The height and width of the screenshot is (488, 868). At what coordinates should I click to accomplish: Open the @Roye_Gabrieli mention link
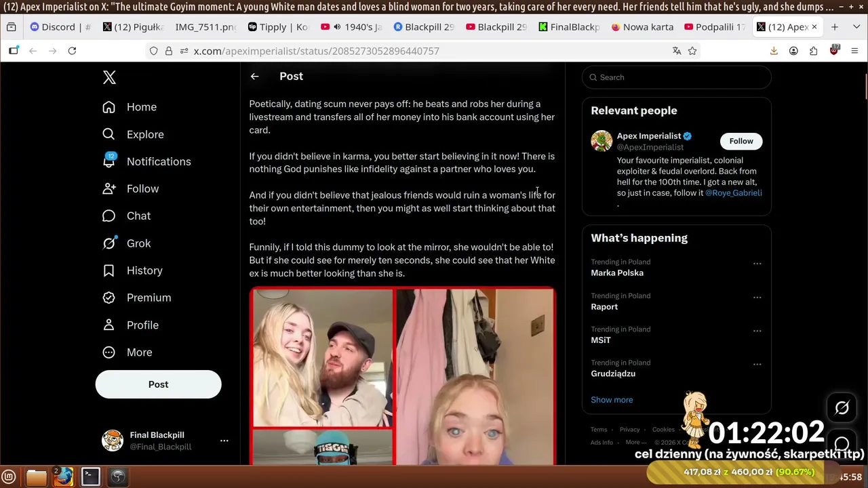[x=734, y=193]
